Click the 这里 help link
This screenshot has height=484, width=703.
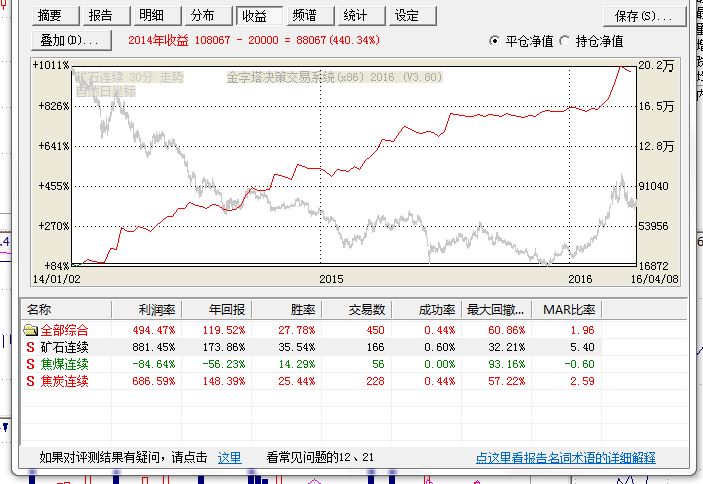coord(229,458)
